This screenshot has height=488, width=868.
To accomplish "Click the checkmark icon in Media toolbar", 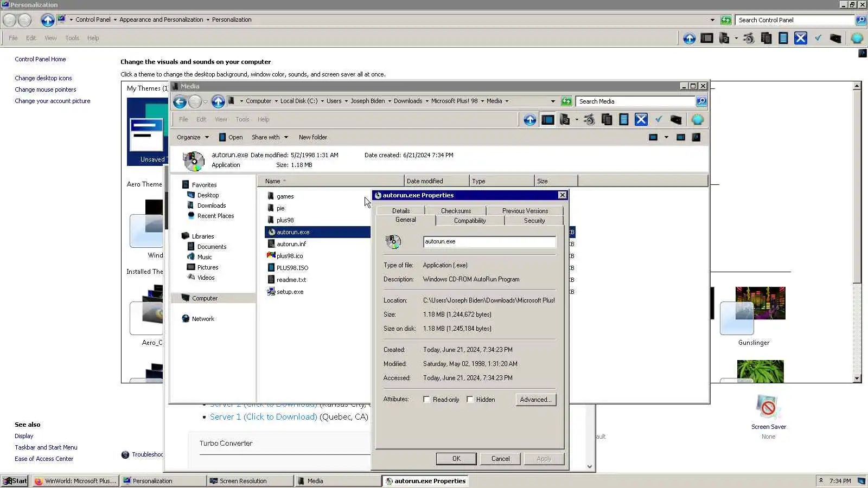I will pos(659,119).
